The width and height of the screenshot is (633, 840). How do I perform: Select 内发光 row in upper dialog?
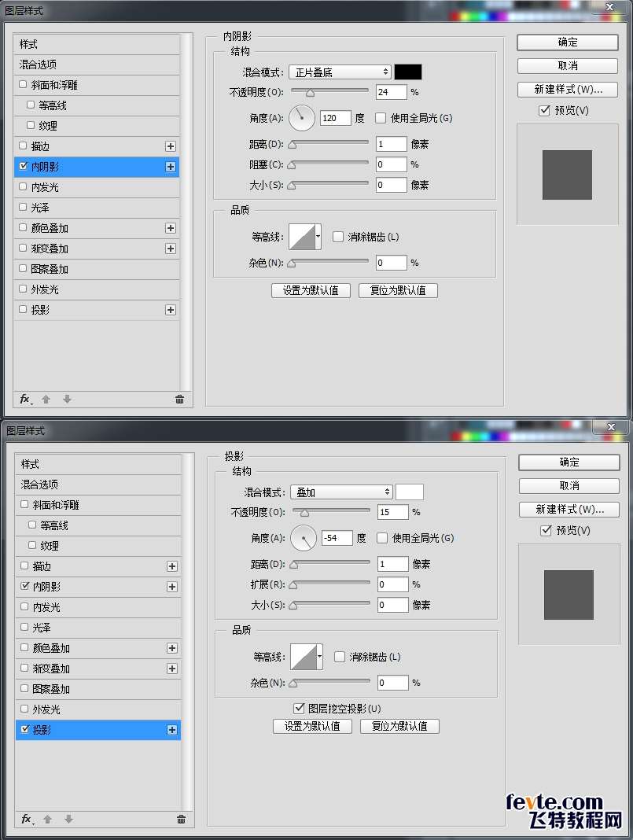click(97, 187)
